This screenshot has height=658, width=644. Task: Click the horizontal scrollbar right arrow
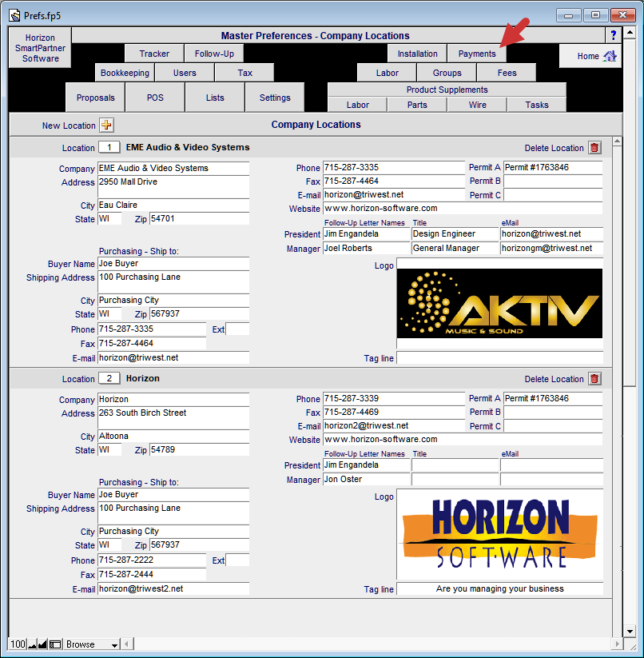coord(617,644)
